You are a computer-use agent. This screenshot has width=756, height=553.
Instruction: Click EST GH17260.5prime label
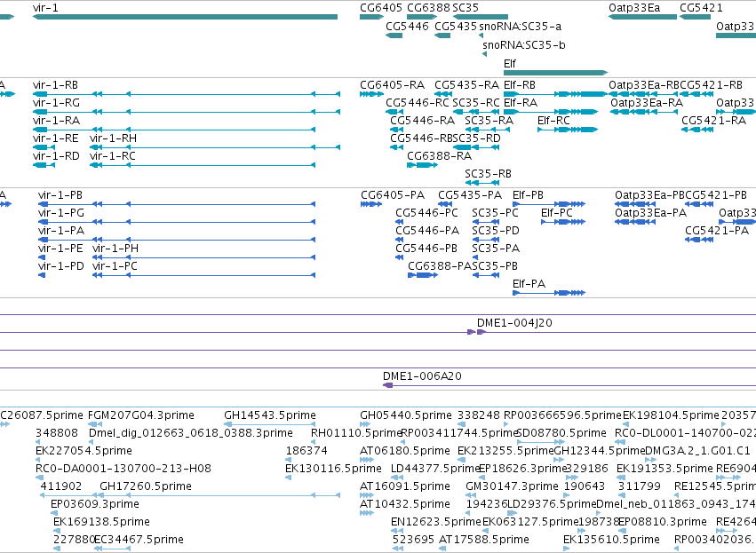tap(146, 486)
